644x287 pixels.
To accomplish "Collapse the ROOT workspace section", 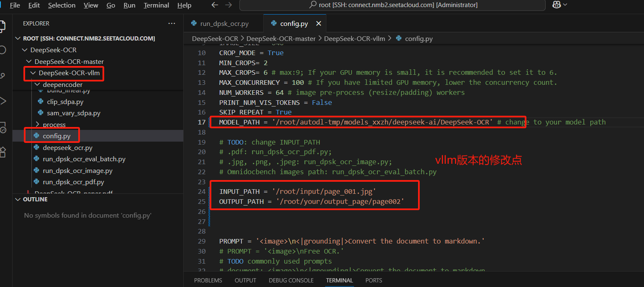I will [x=18, y=38].
